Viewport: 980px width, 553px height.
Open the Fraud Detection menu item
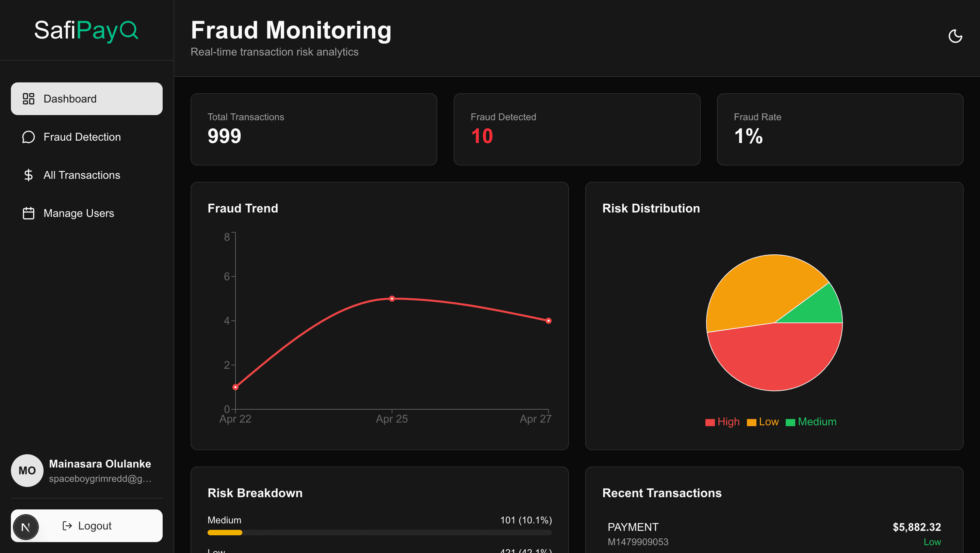[x=87, y=137]
